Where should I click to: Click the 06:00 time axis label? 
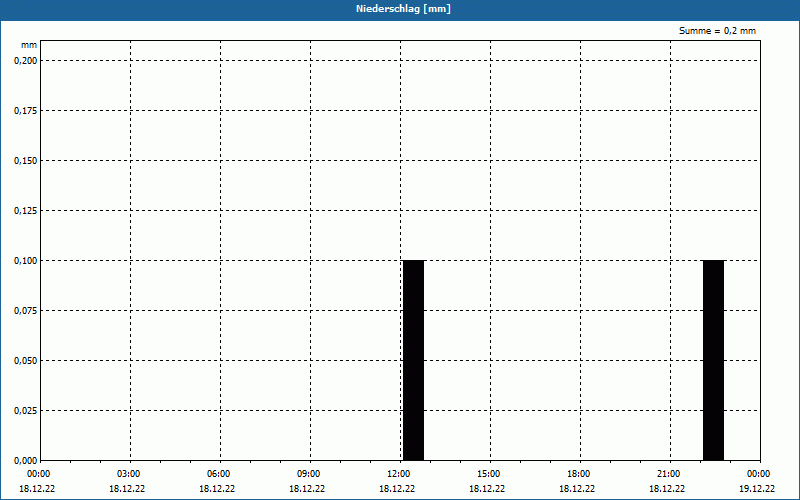[219, 474]
